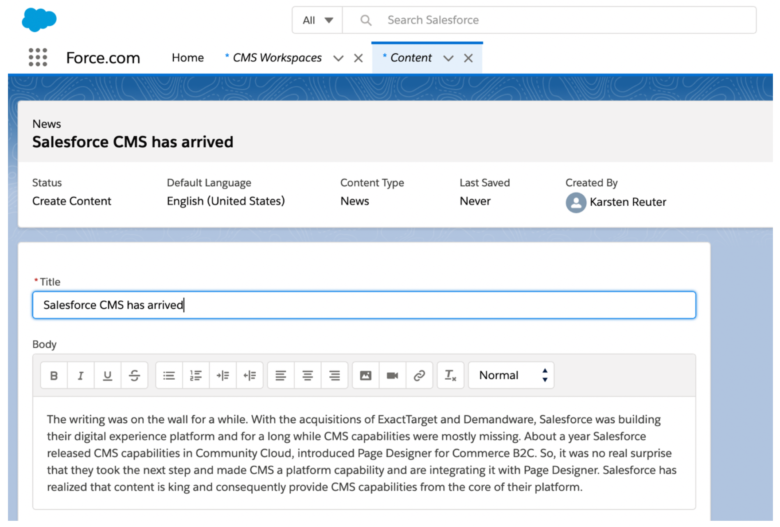Click in the Search Salesforce field
Image resolution: width=780 pixels, height=527 pixels.
click(550, 20)
